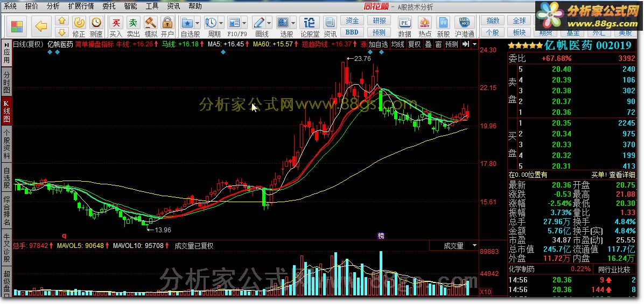Open the 报价 menu
Screen dimensions: 644x304
[x=32, y=6]
